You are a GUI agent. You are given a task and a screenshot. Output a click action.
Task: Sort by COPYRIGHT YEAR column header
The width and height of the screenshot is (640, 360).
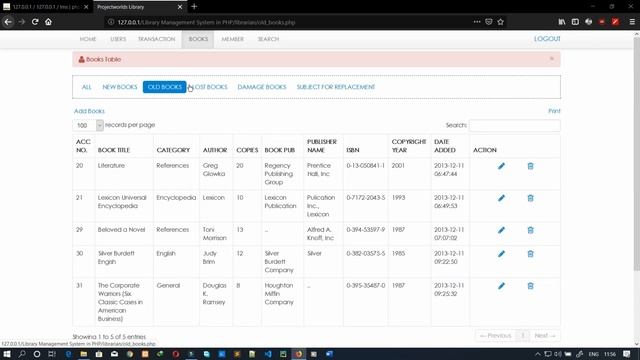click(x=409, y=146)
